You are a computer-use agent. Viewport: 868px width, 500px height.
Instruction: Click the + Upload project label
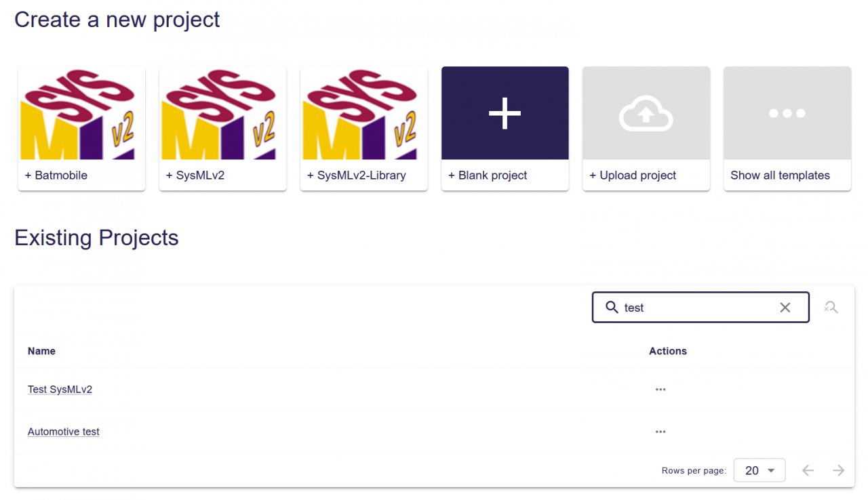click(633, 175)
